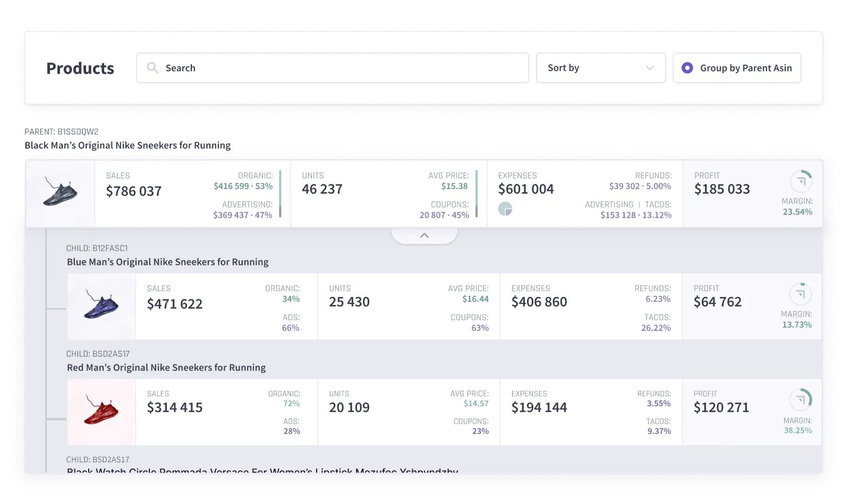Click red sneaker sales $314 415
This screenshot has width=851, height=504.
175,407
